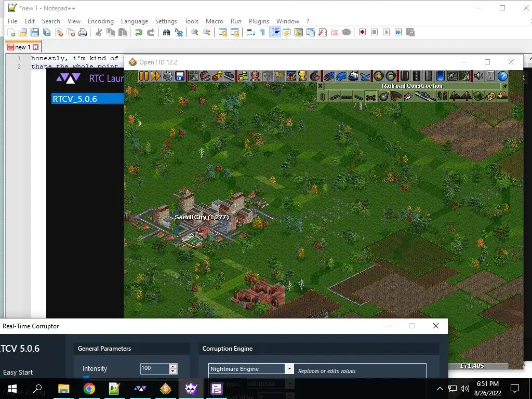Show the OpenTTD town directory
532x399 pixels.
point(205,76)
